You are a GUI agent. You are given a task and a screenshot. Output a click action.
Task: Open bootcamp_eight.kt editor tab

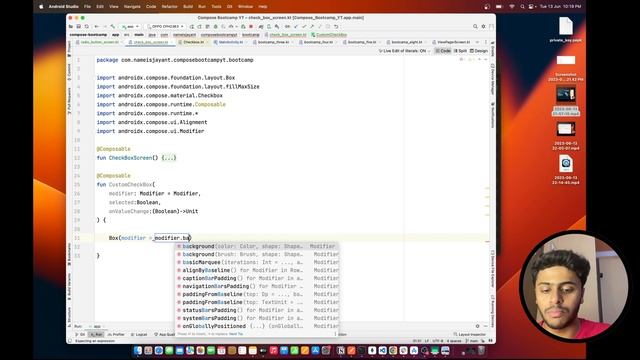(x=407, y=42)
